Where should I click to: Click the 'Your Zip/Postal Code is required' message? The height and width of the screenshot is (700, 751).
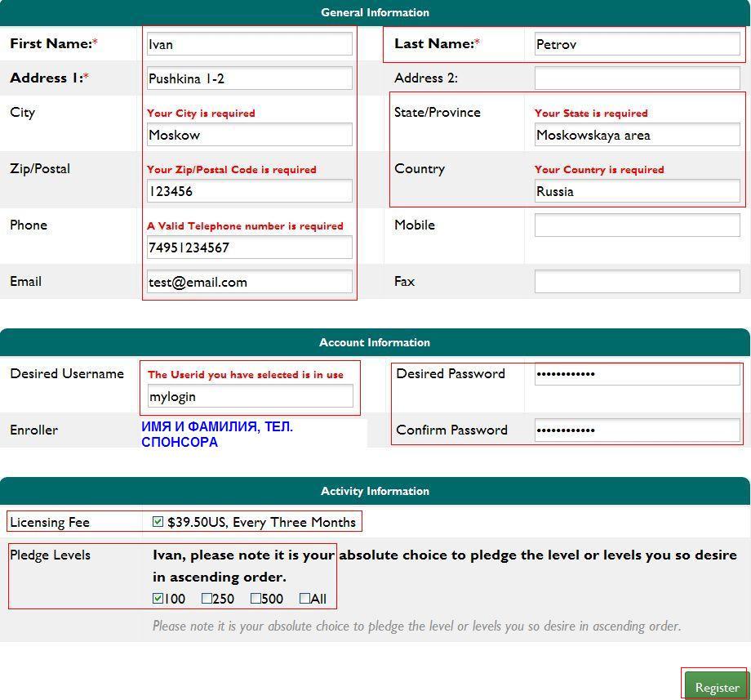[x=231, y=170]
